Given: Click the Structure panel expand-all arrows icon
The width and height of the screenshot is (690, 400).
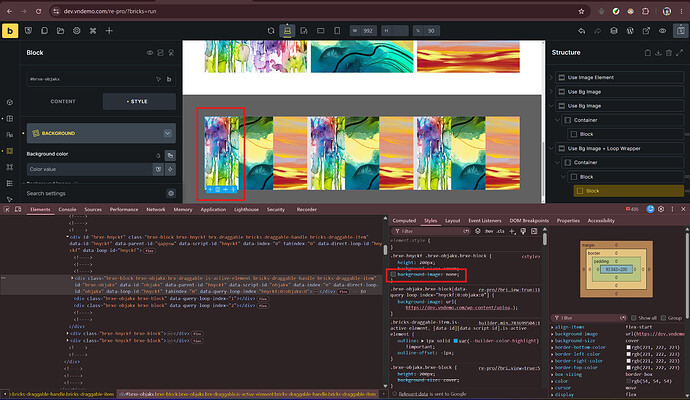Looking at the screenshot, I should [679, 53].
